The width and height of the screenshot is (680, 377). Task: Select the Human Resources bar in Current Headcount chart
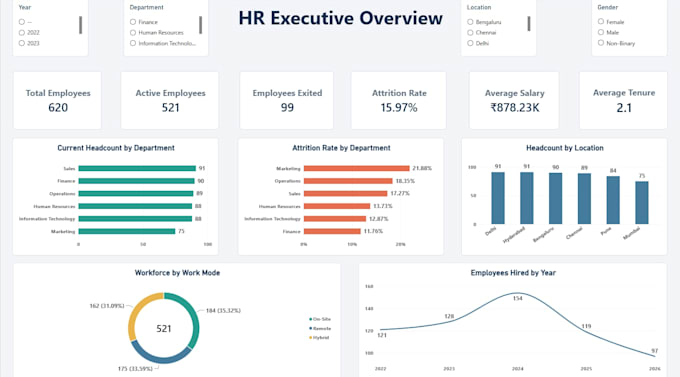pyautogui.click(x=135, y=206)
